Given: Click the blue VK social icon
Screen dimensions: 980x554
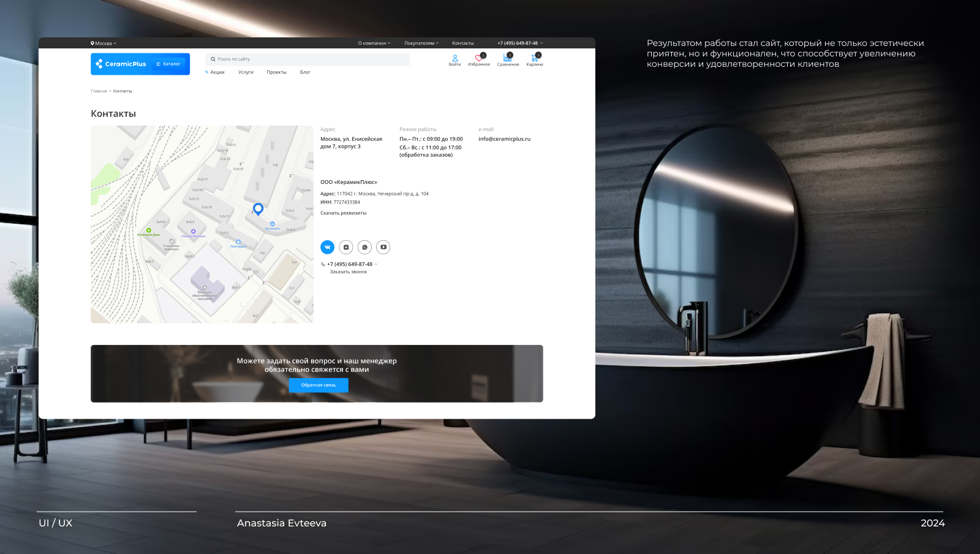Looking at the screenshot, I should click(327, 247).
